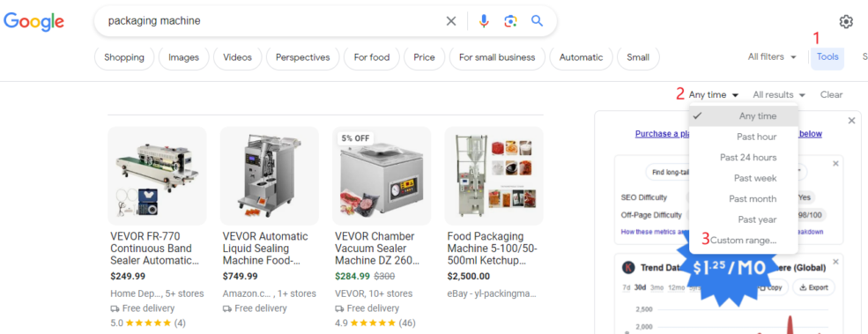Viewport: 868px width, 334px height.
Task: Close the Trend Data widget
Action: (836, 262)
